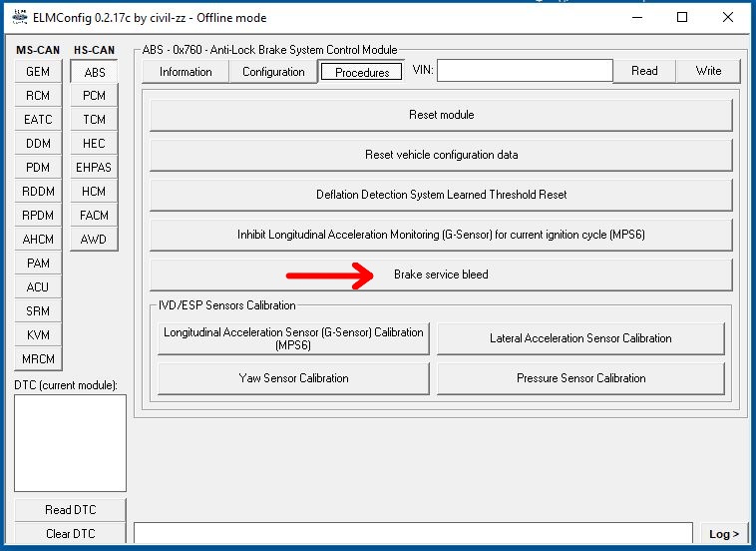Toggle the EHPAS module button

(95, 168)
